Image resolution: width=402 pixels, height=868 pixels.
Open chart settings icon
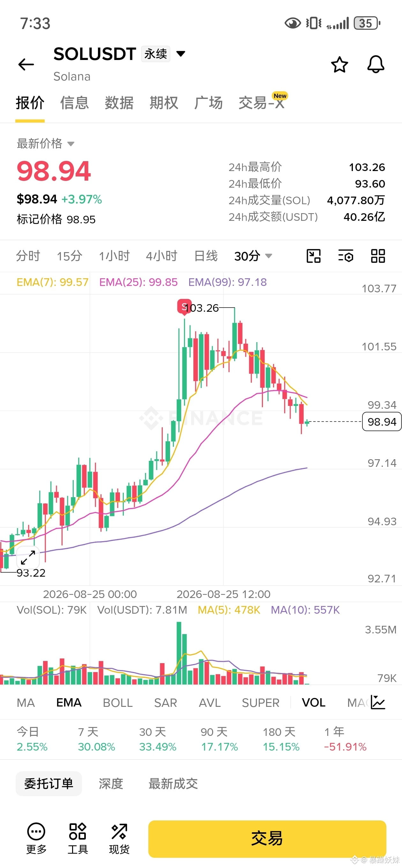click(x=346, y=256)
